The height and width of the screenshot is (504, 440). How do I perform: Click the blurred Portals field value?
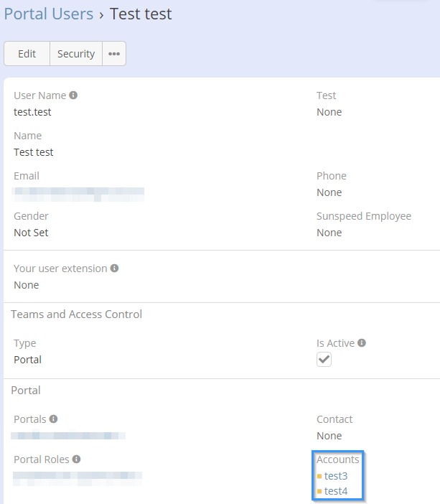[x=69, y=436]
